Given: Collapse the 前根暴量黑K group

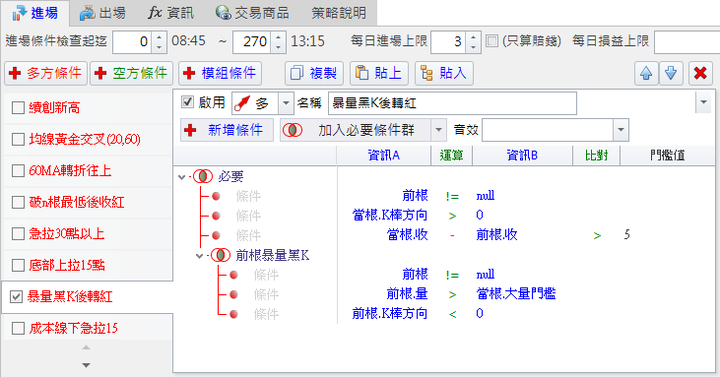Looking at the screenshot, I should click(199, 256).
